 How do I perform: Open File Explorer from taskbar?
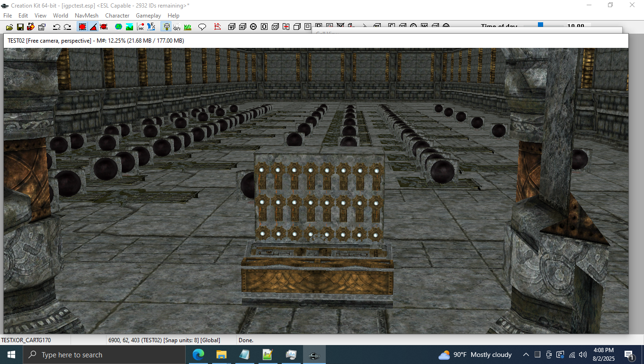[x=221, y=355]
